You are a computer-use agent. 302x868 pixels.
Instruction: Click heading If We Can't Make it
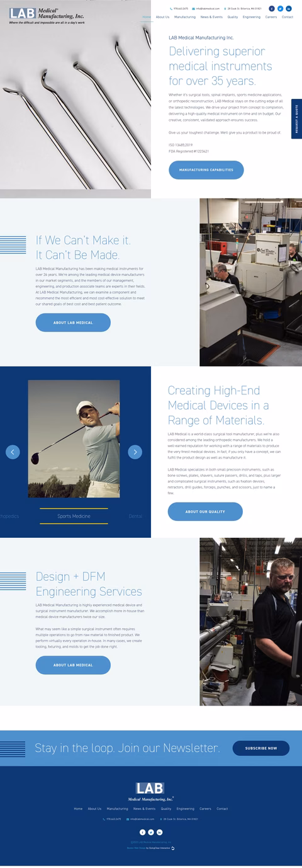point(84,247)
